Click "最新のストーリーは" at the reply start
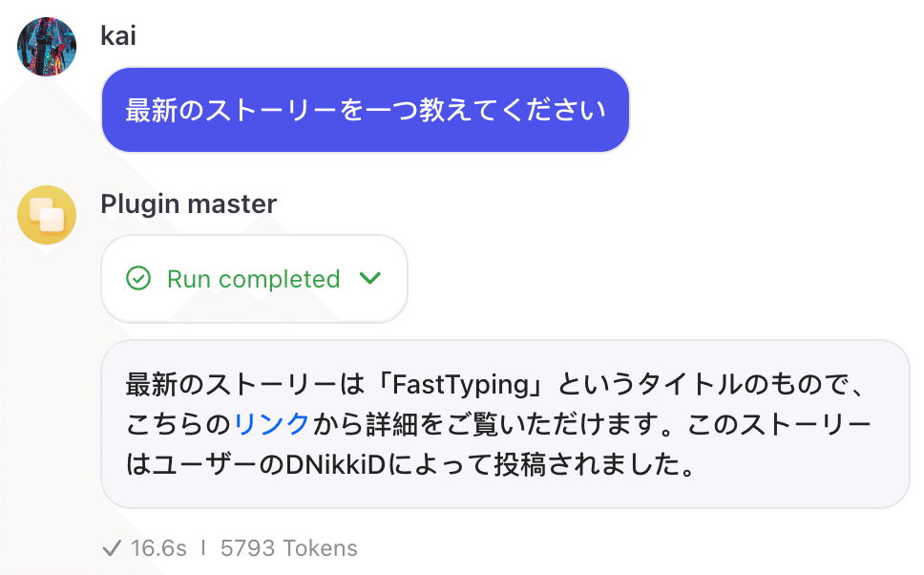 tap(248, 387)
